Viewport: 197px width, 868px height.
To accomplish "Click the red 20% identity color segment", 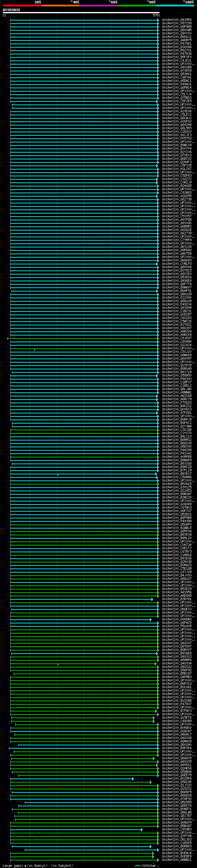I will click(22, 6).
